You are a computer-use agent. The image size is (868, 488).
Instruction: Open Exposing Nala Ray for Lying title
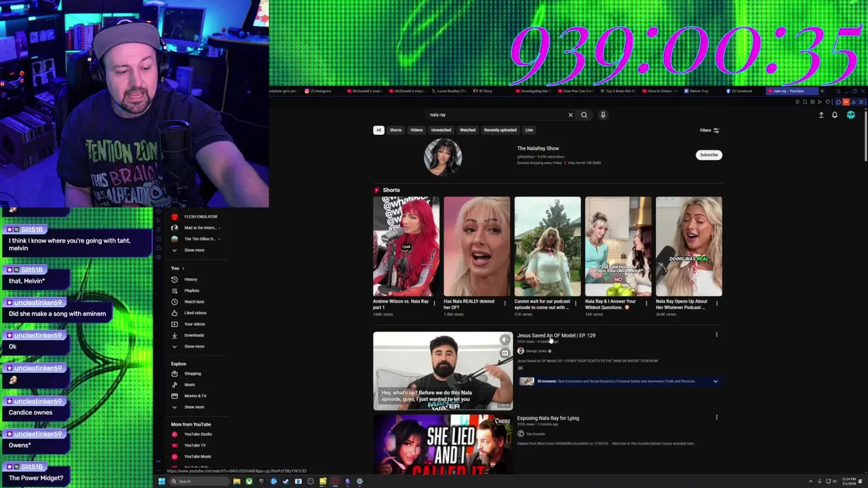(548, 418)
